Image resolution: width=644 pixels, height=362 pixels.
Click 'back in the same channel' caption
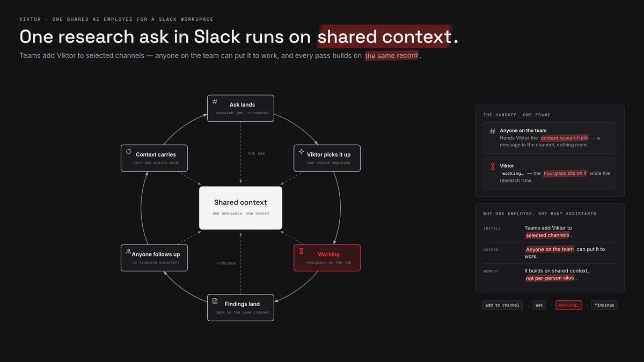click(242, 312)
